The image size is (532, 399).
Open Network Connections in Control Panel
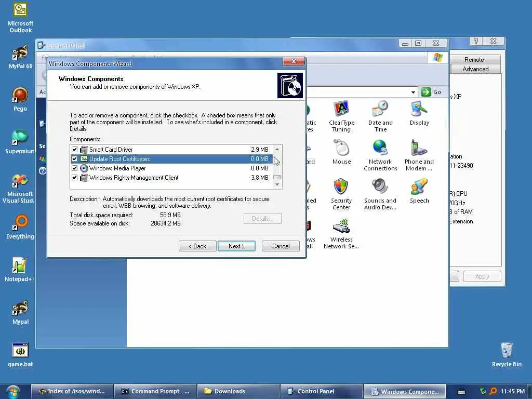[x=380, y=155]
